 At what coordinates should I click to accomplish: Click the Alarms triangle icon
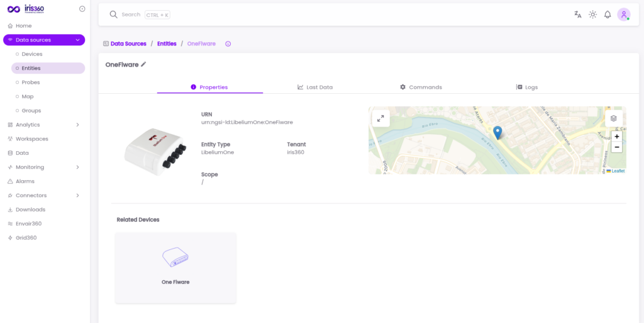pos(10,181)
